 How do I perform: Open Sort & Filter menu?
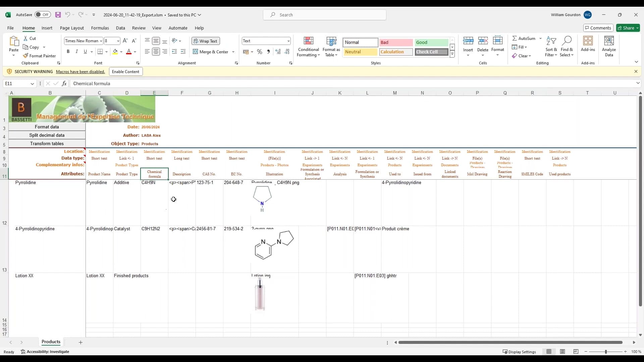[551, 46]
